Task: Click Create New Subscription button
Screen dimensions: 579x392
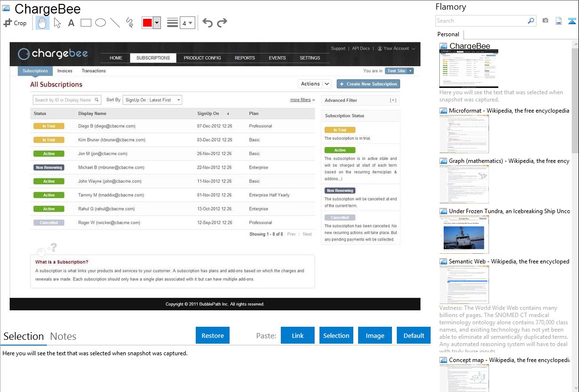Action: (368, 84)
